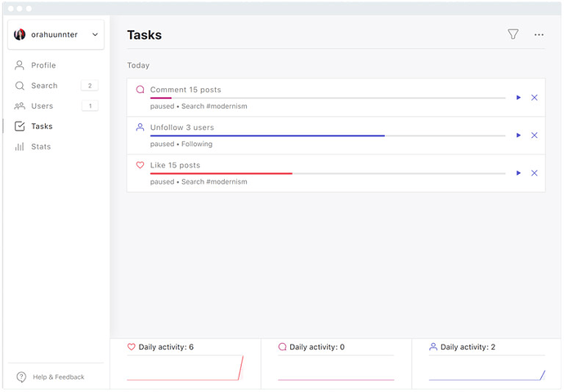Resume the Comment 15 posts task
The image size is (564, 392).
518,98
